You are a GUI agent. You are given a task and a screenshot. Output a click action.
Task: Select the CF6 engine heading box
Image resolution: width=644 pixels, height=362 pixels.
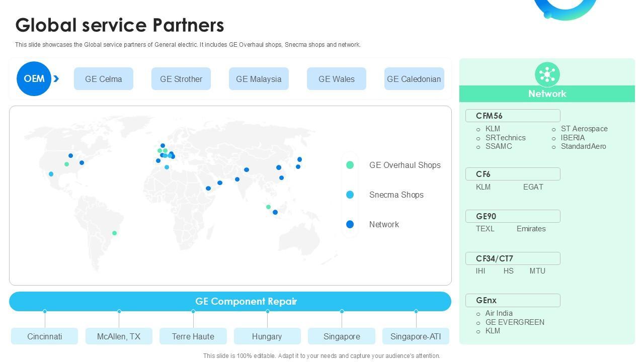pos(513,174)
